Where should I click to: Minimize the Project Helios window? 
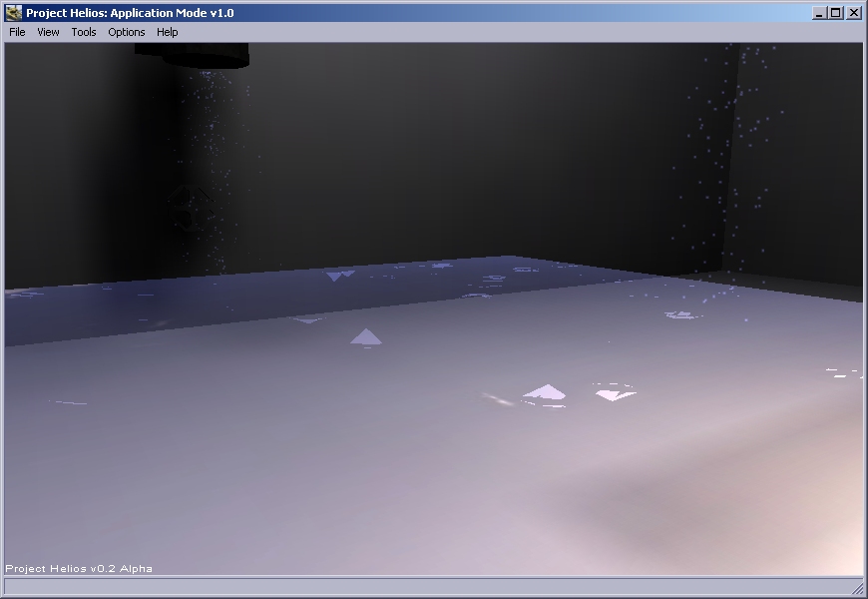tap(819, 13)
